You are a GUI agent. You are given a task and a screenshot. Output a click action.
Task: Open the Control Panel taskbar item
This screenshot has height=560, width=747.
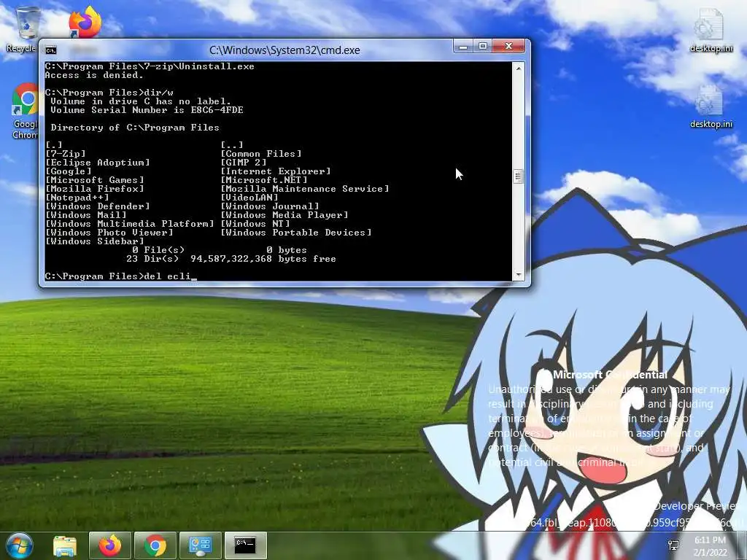coord(201,545)
